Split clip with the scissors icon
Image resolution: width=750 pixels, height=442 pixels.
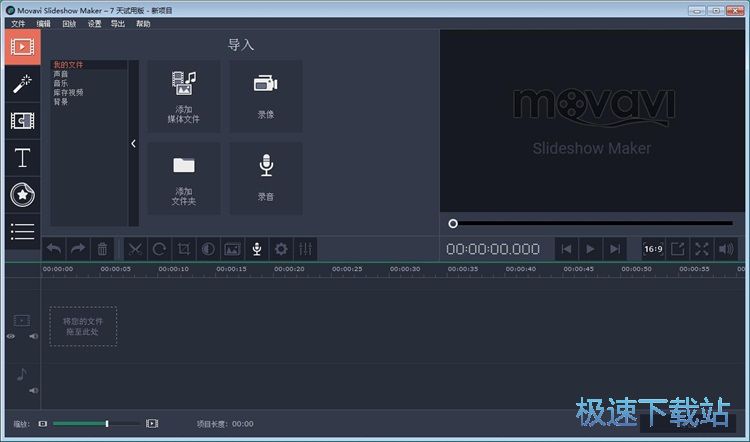135,249
